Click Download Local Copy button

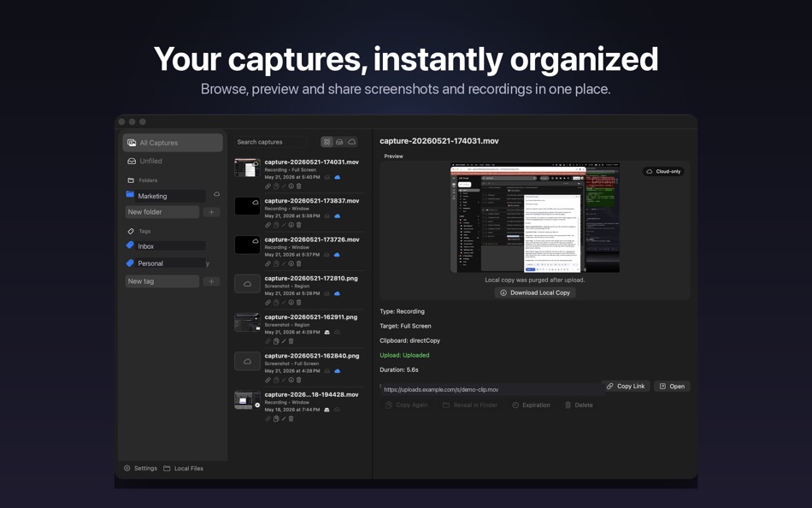pyautogui.click(x=535, y=292)
